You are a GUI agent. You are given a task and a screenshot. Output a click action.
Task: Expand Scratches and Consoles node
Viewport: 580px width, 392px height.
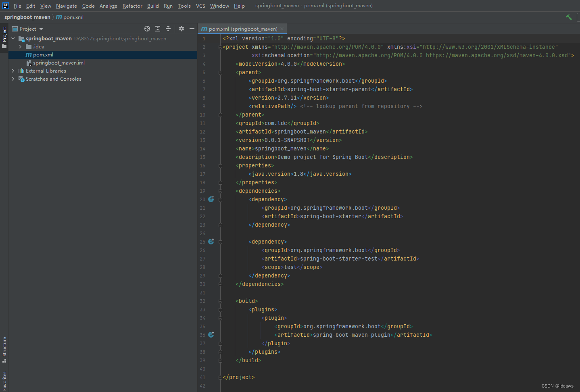(13, 79)
